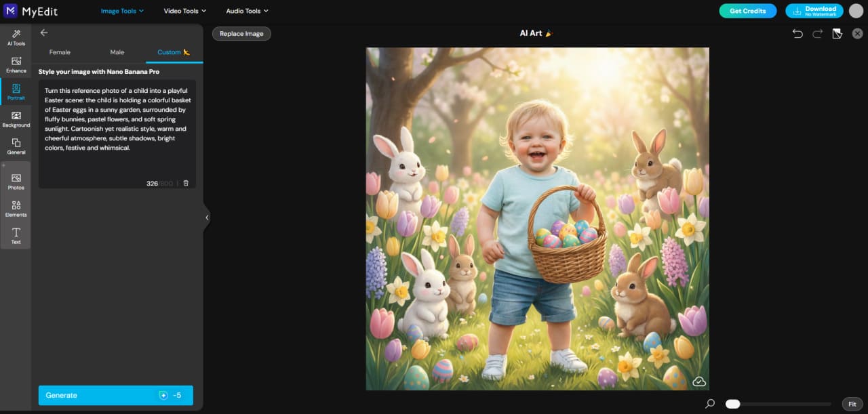The height and width of the screenshot is (414, 868).
Task: Open the Photos panel
Action: tap(16, 182)
